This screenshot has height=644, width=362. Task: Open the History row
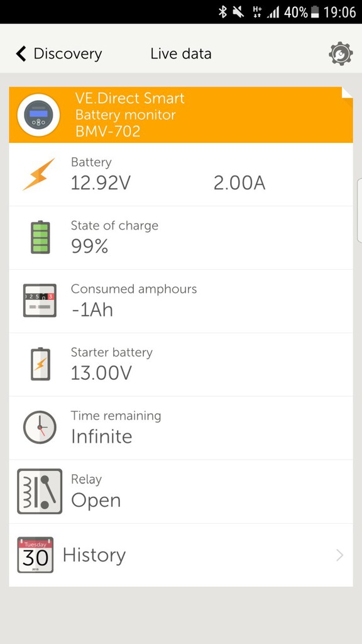click(x=181, y=555)
